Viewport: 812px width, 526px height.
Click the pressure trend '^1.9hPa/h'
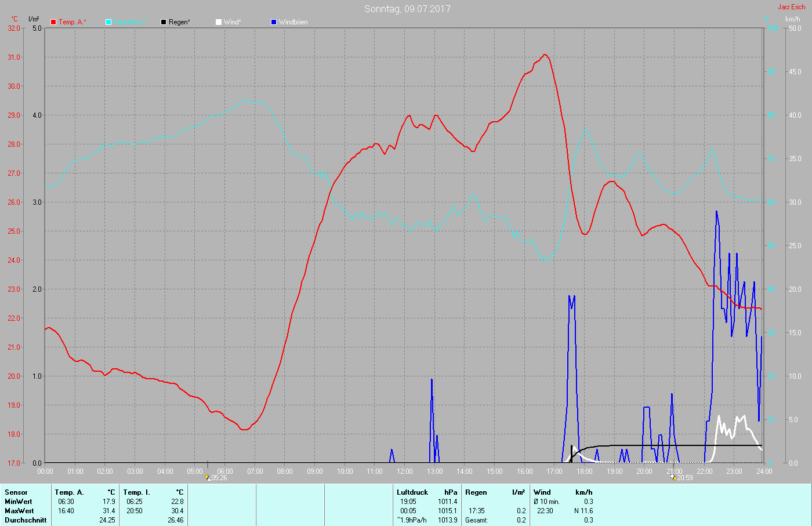click(412, 520)
